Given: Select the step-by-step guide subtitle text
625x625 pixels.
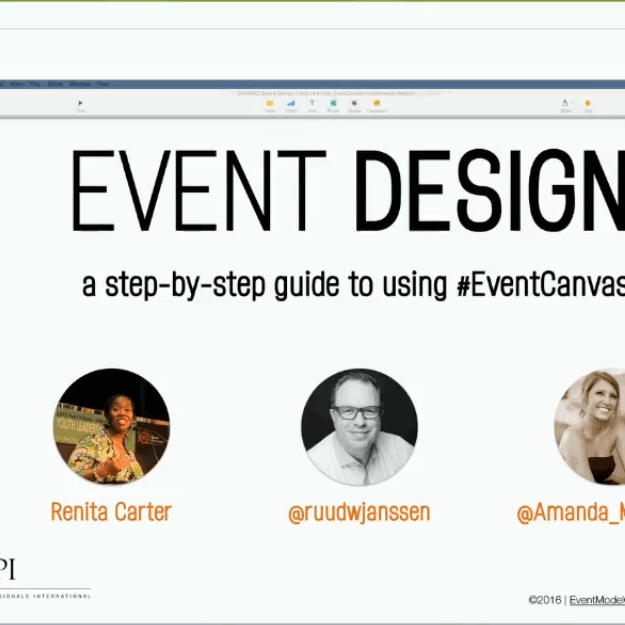Looking at the screenshot, I should pyautogui.click(x=353, y=285).
